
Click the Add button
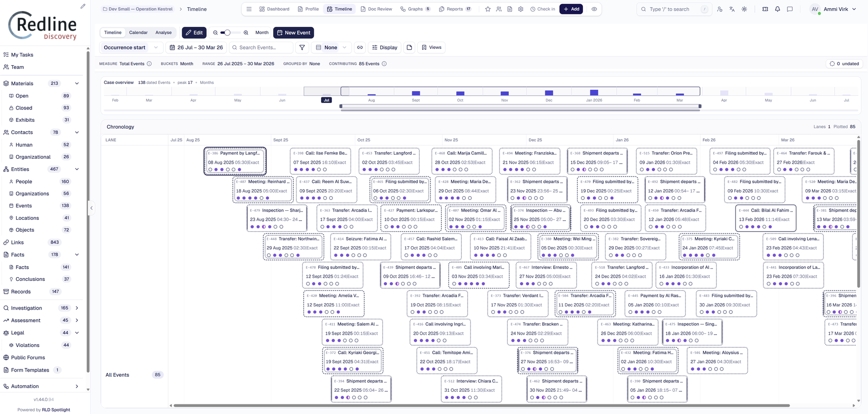(x=571, y=9)
